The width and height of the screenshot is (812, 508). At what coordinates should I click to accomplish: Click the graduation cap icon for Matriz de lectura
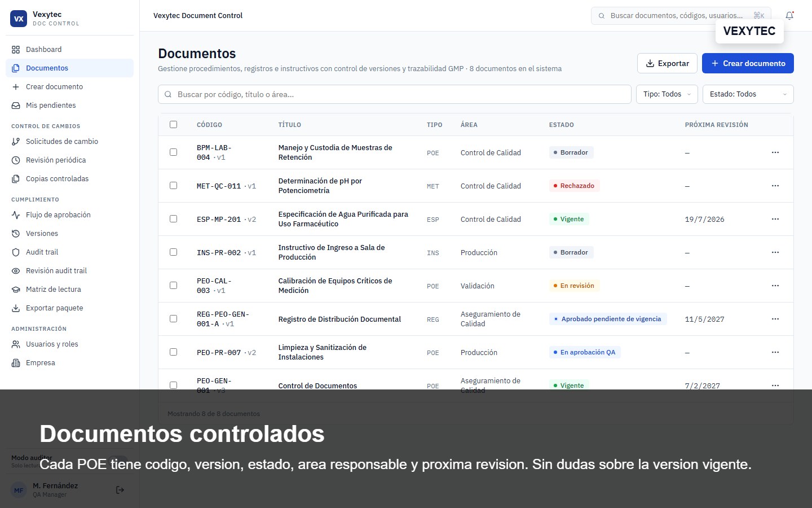tap(16, 290)
